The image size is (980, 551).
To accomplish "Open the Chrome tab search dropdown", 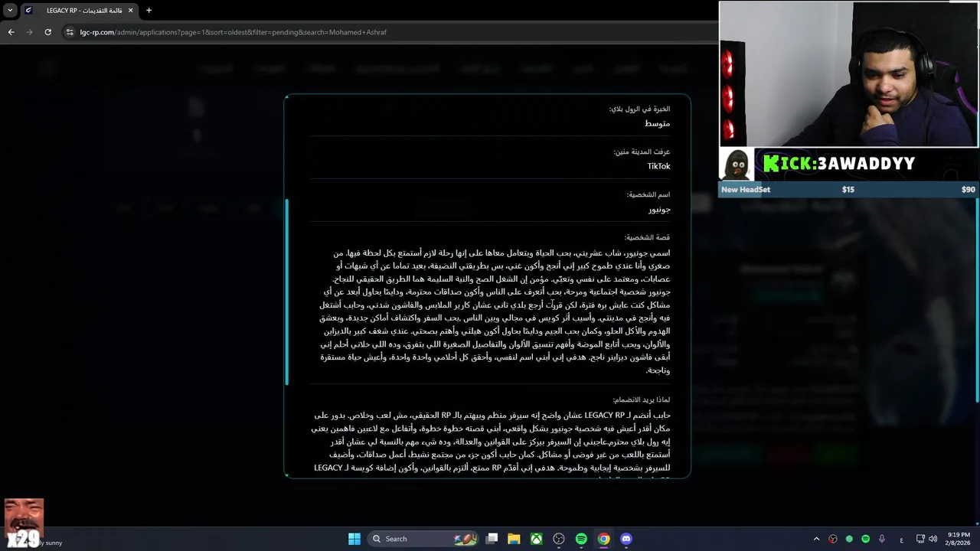I will (x=10, y=10).
